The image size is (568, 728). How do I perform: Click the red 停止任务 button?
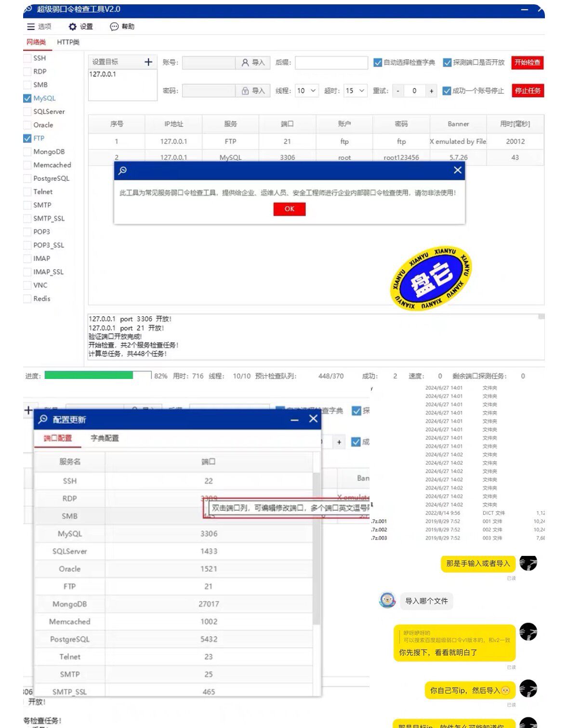tap(527, 91)
